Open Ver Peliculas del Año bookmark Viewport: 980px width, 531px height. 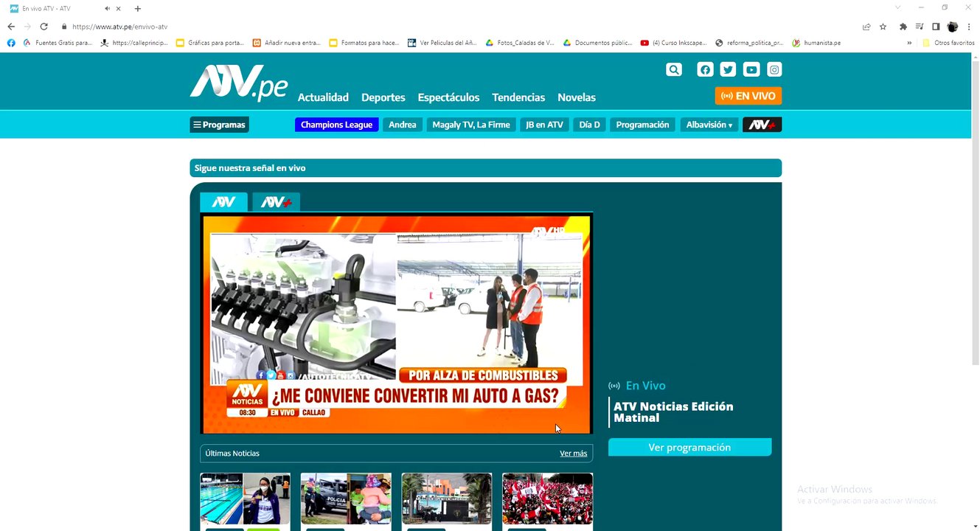(x=442, y=43)
